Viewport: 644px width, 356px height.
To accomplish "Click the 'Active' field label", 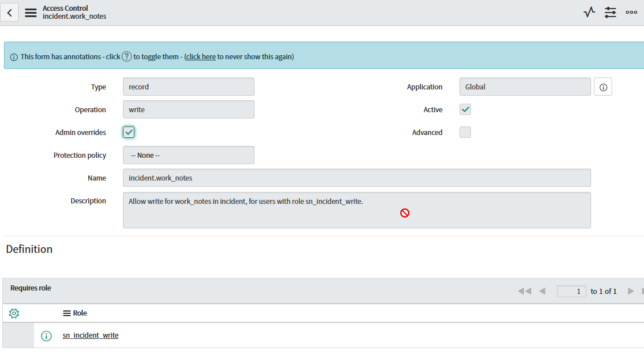I will (433, 110).
